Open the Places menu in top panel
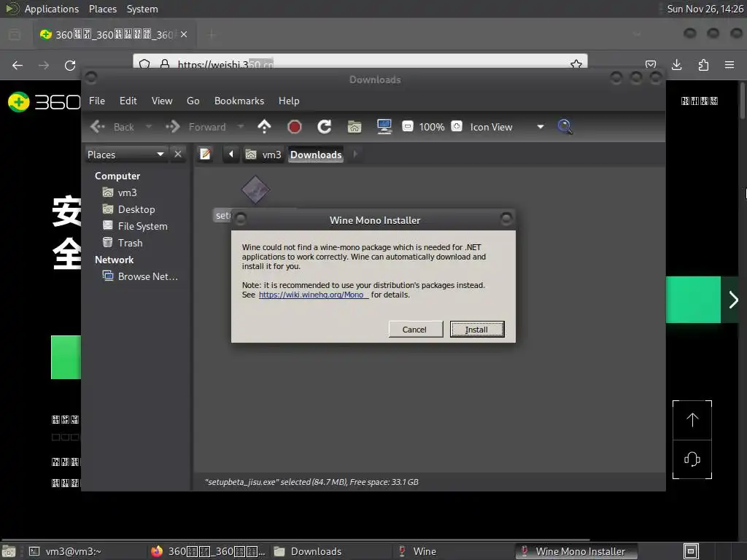 pyautogui.click(x=102, y=9)
